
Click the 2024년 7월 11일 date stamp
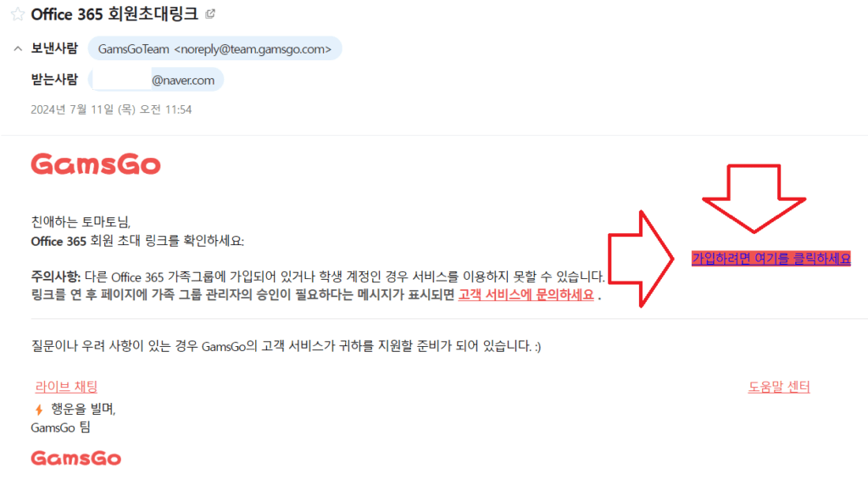[111, 109]
